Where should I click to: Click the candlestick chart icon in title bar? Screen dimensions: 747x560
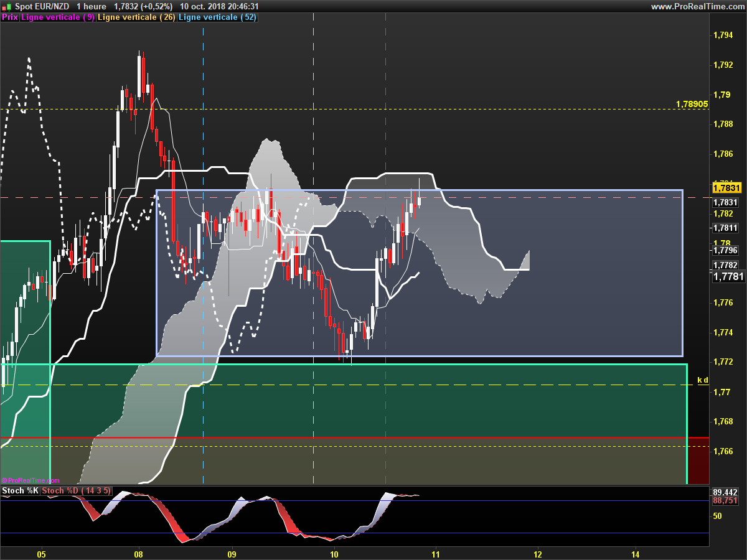(x=7, y=6)
